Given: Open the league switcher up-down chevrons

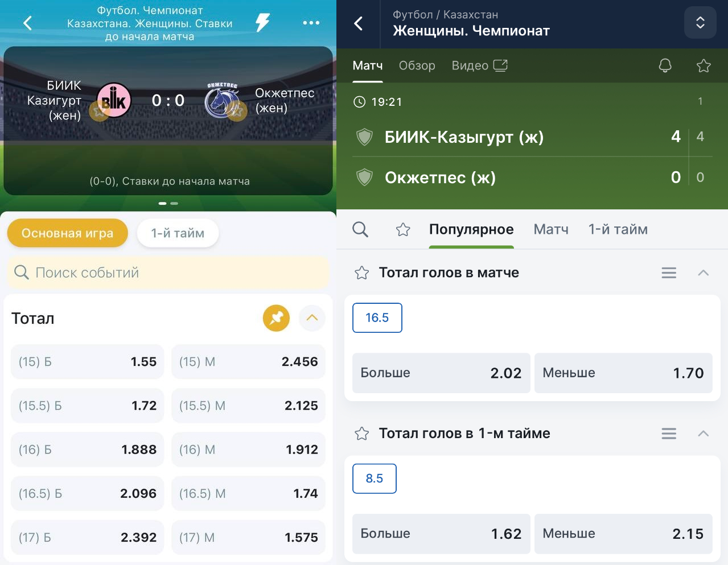Looking at the screenshot, I should [x=700, y=23].
